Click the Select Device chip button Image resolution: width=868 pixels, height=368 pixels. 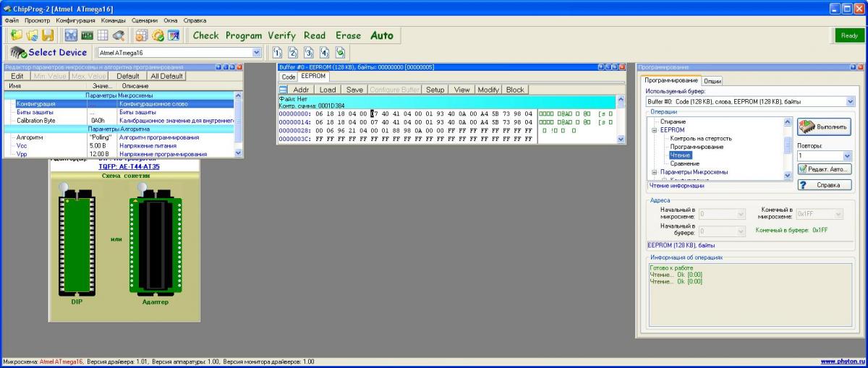click(x=50, y=52)
